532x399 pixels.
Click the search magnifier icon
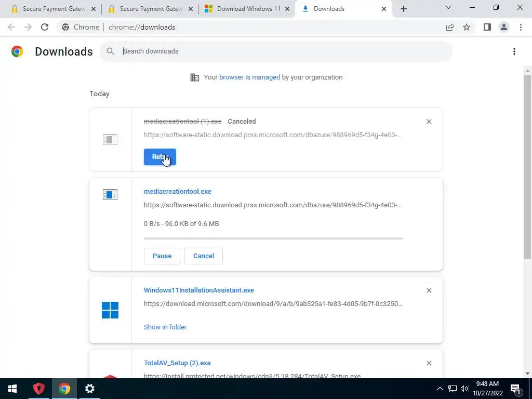coord(110,51)
